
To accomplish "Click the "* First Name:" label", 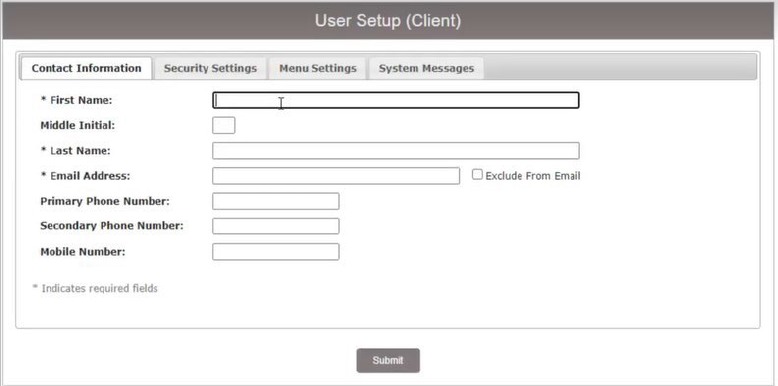I will point(76,100).
